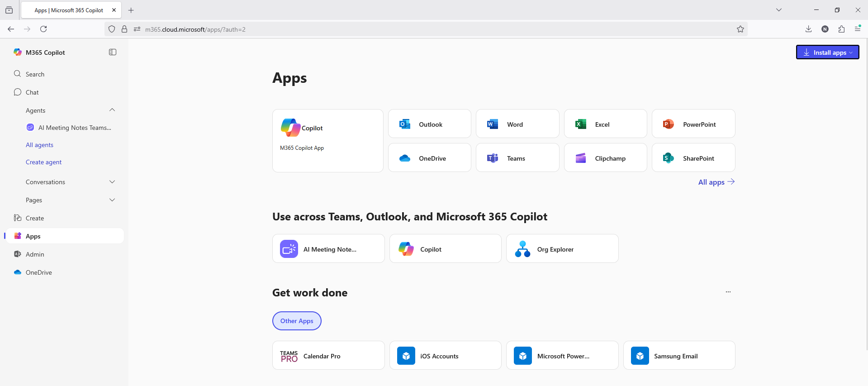
Task: Select the Other Apps filter pill
Action: point(297,321)
